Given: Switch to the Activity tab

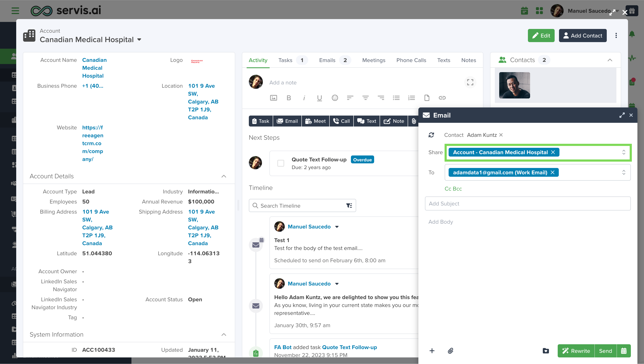Looking at the screenshot, I should click(x=258, y=60).
